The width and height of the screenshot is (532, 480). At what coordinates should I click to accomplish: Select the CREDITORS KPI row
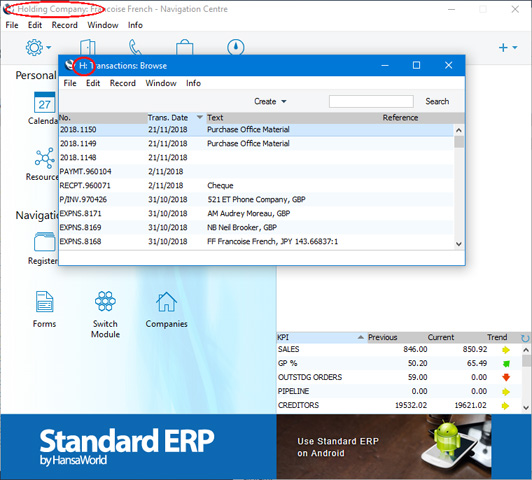399,405
